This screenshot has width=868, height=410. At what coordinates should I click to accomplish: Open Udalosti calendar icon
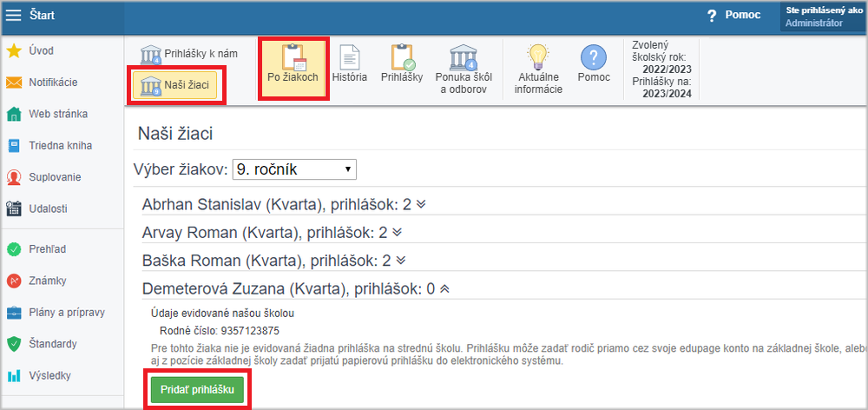click(13, 209)
